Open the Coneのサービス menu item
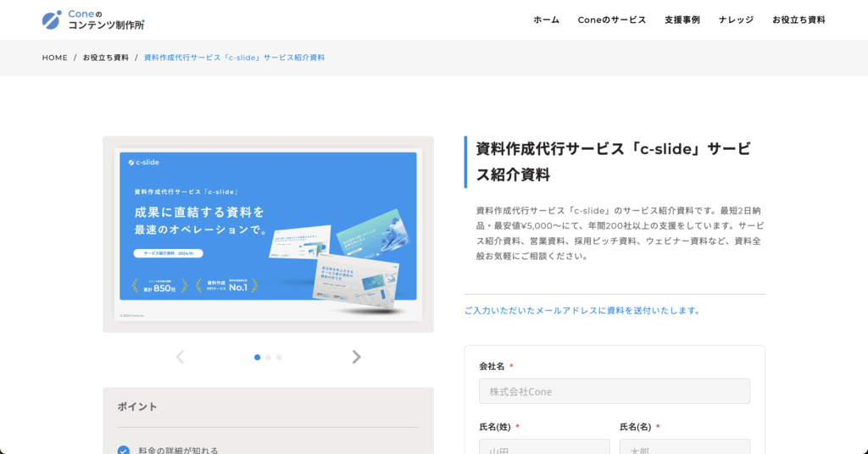Screen dimensions: 868x454 click(612, 20)
